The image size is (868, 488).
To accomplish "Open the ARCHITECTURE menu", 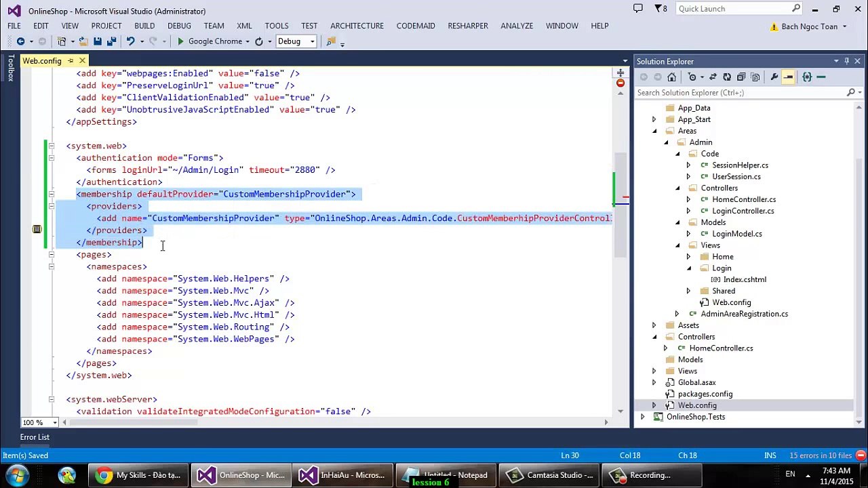I will coord(357,26).
